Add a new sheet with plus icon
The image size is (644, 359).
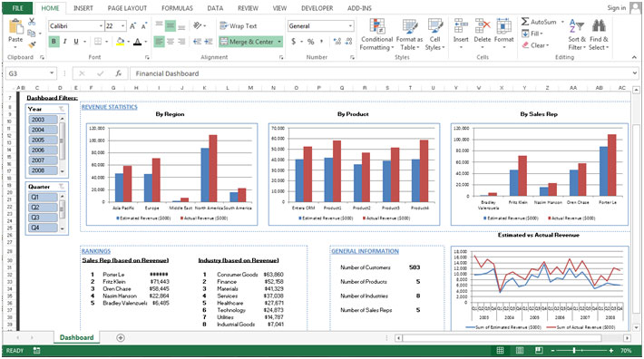121,337
